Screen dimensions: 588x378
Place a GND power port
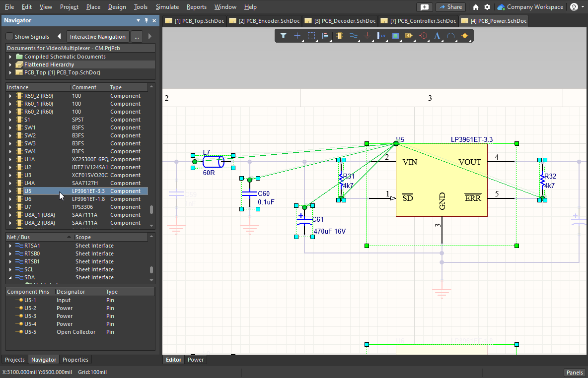pyautogui.click(x=367, y=36)
